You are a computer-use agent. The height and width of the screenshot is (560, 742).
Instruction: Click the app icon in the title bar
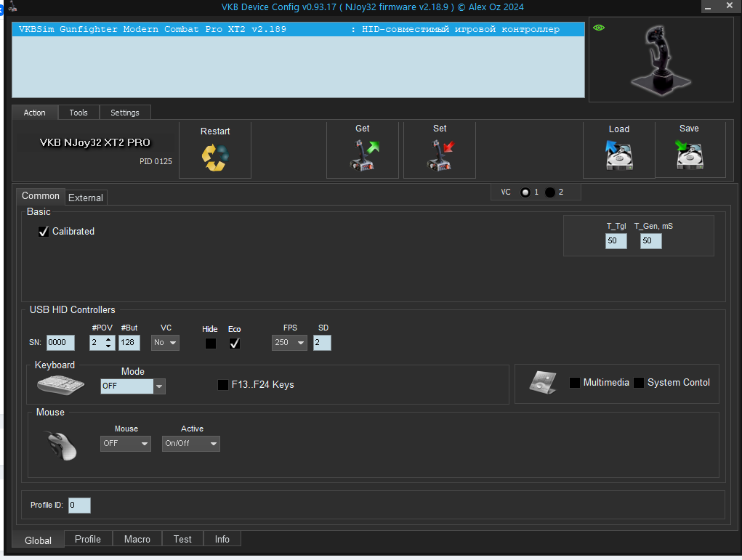coord(13,6)
